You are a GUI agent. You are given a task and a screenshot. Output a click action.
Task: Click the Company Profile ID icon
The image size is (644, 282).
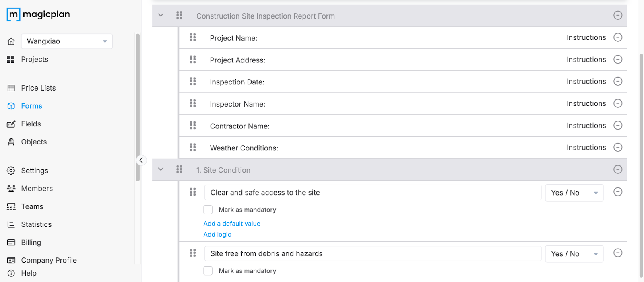tap(11, 261)
